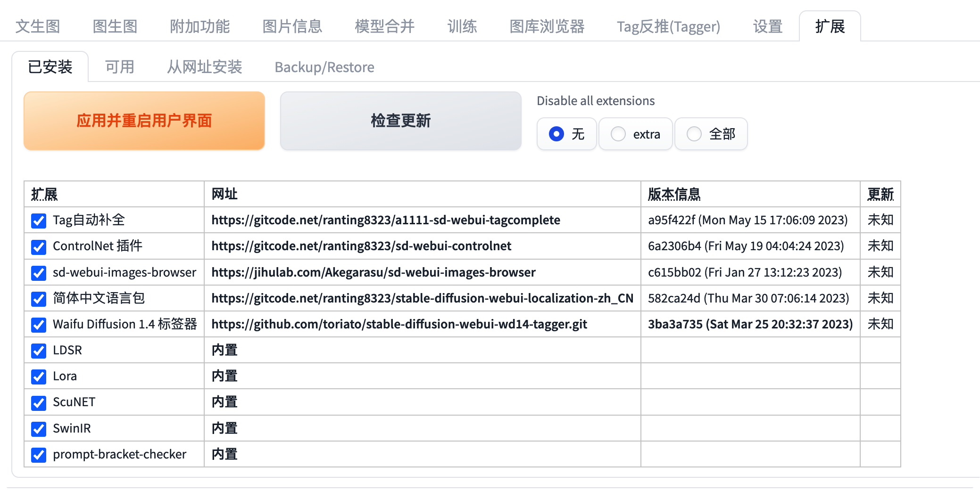Image resolution: width=980 pixels, height=491 pixels.
Task: Open the 从网址安装 sub-tab
Action: tap(205, 67)
